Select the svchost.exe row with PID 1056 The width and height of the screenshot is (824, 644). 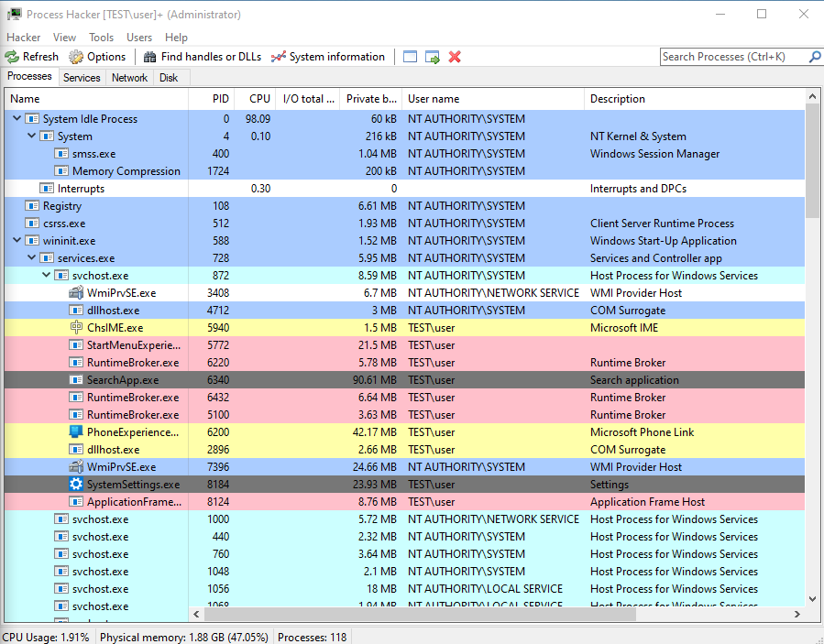pyautogui.click(x=404, y=588)
